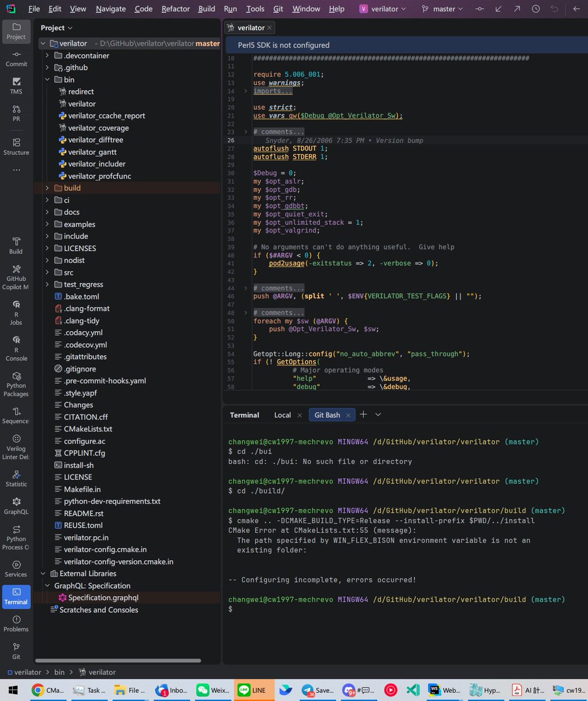The width and height of the screenshot is (588, 701).
Task: Expand the folded imports region
Action: tap(246, 91)
